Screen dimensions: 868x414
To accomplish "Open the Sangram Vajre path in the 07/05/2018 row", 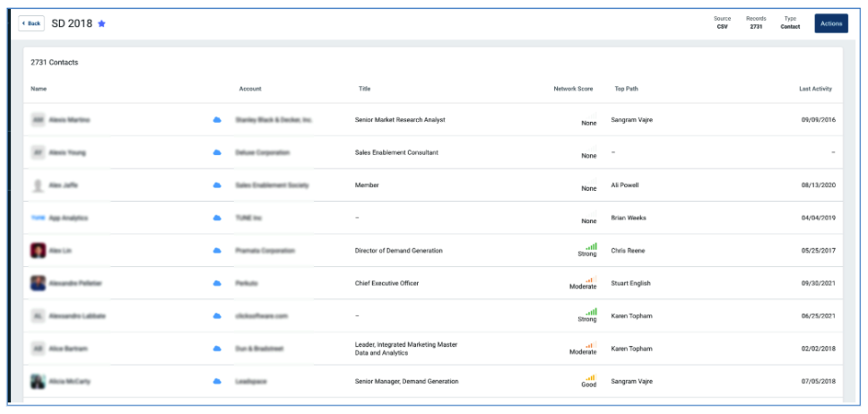I will click(631, 382).
